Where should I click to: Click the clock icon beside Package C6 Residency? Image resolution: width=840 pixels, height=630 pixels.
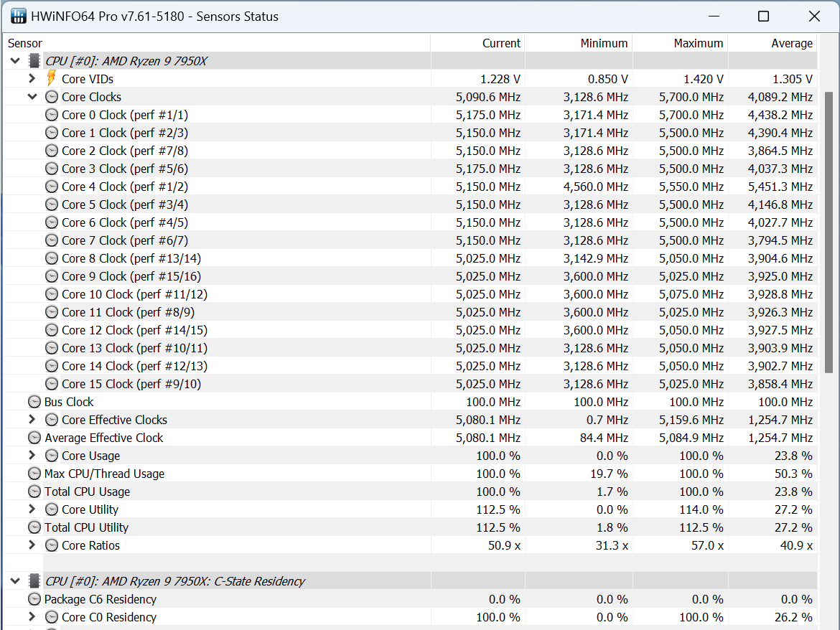coord(34,599)
